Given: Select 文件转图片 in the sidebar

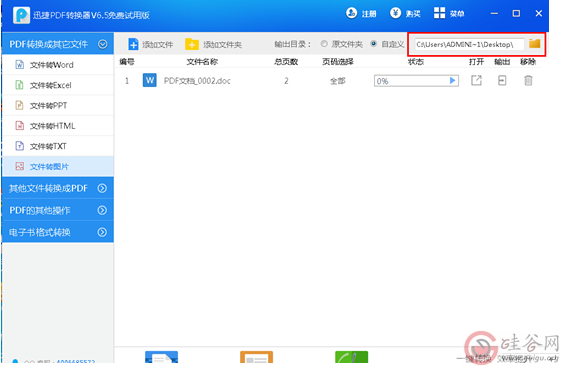Looking at the screenshot, I should tap(58, 166).
